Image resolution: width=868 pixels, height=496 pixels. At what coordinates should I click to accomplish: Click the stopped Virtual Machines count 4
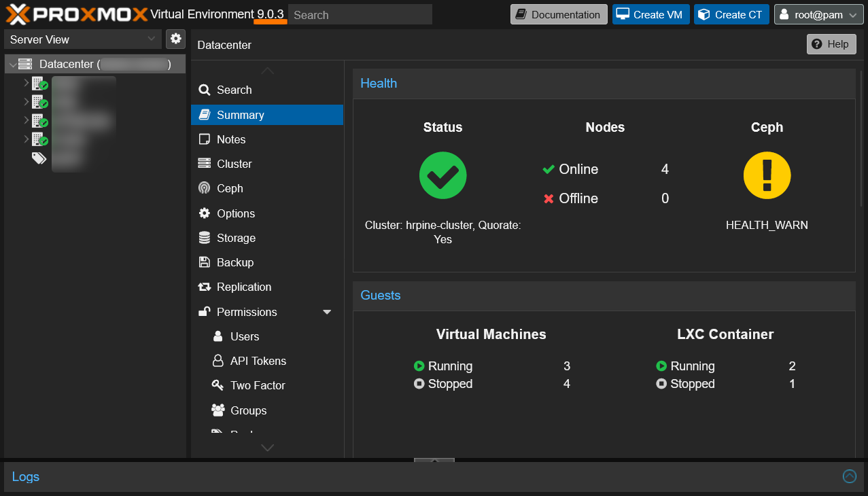[x=567, y=384]
